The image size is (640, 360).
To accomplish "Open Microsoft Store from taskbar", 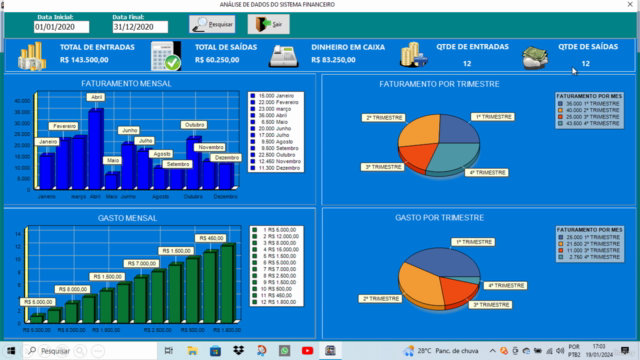I will [215, 351].
